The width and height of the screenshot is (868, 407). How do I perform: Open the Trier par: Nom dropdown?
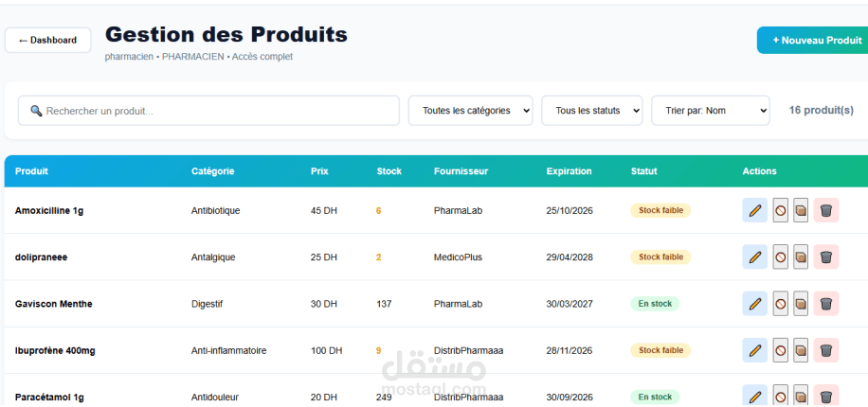711,111
